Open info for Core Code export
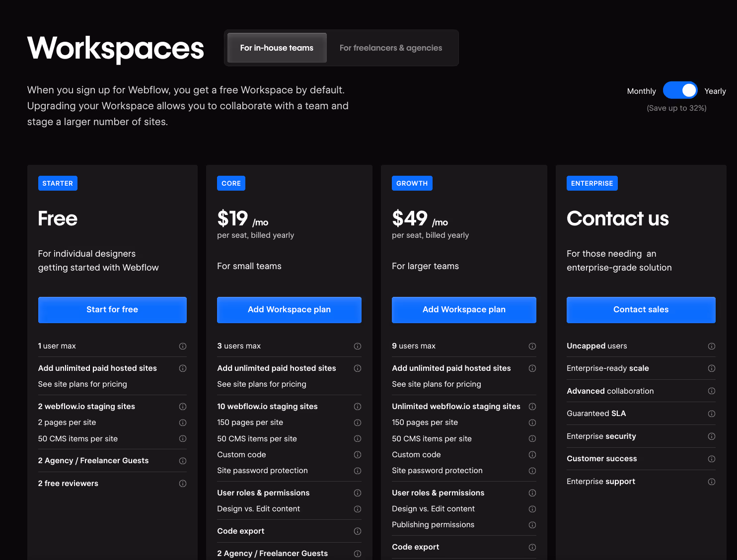This screenshot has height=560, width=737. coord(358,531)
